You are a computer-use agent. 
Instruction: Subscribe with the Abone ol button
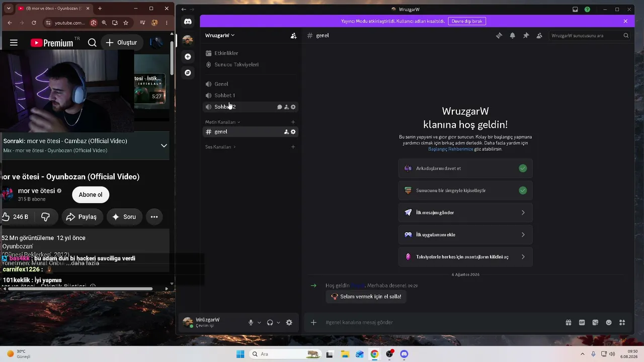coord(91,195)
